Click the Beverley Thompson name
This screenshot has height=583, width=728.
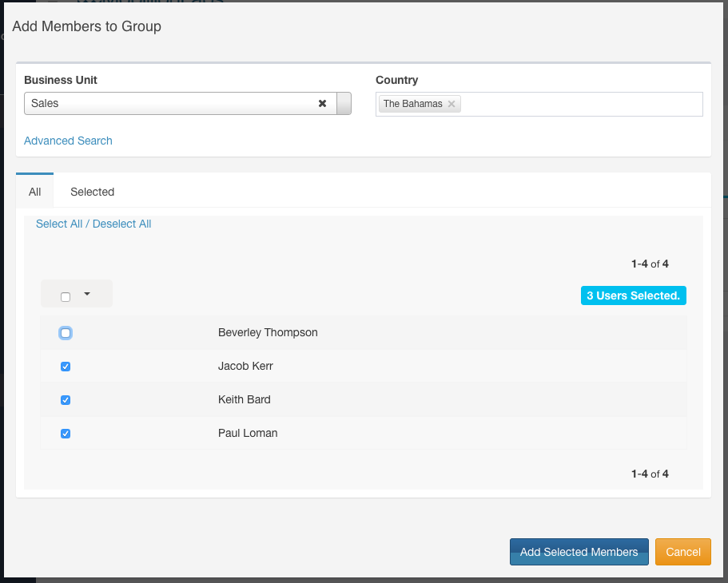click(268, 332)
